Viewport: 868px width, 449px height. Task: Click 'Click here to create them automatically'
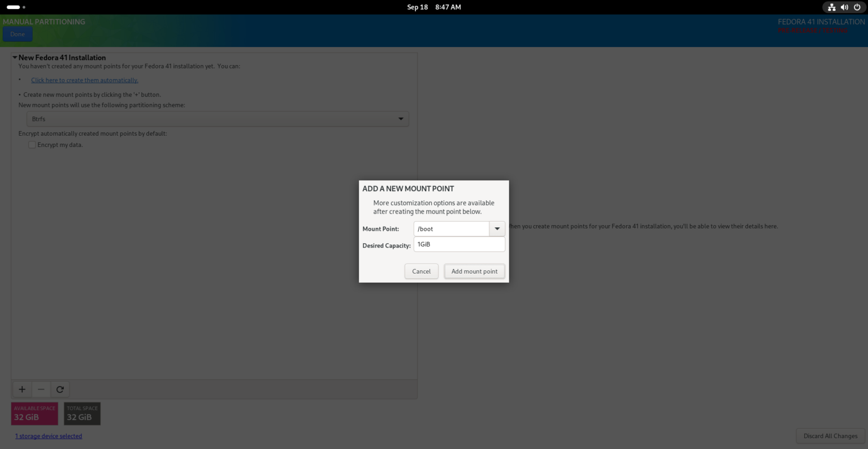click(x=84, y=80)
